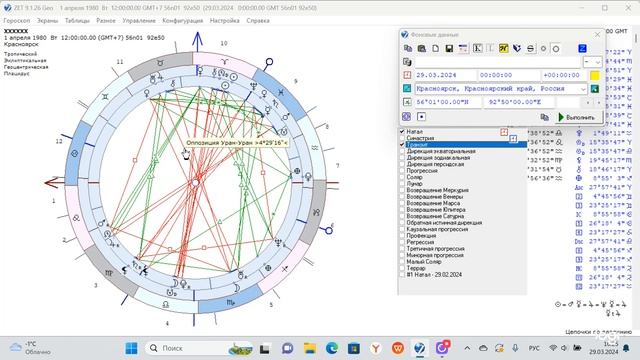The width and height of the screenshot is (640, 360).
Task: Click the yellow color swatch beside time offset
Action: (x=595, y=75)
